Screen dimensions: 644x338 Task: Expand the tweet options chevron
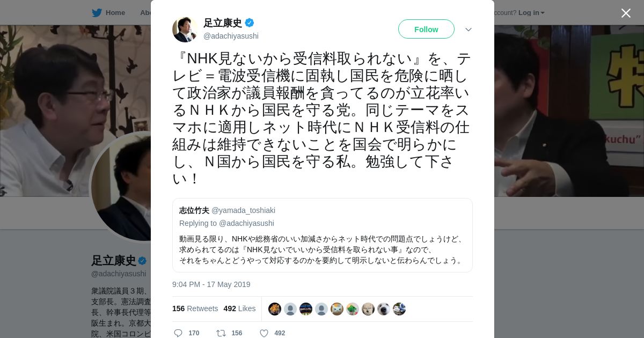(x=469, y=30)
